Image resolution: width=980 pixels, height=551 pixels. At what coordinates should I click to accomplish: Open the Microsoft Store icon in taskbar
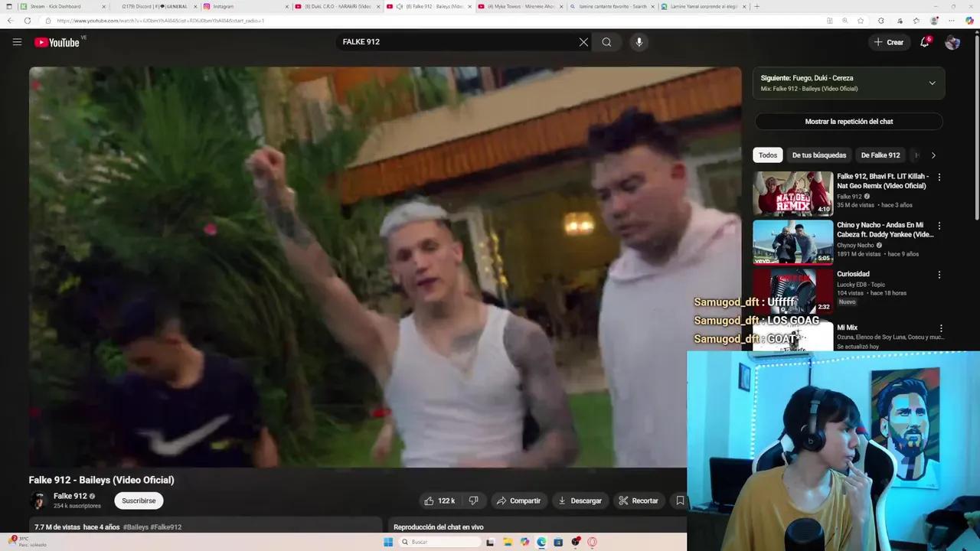click(558, 542)
